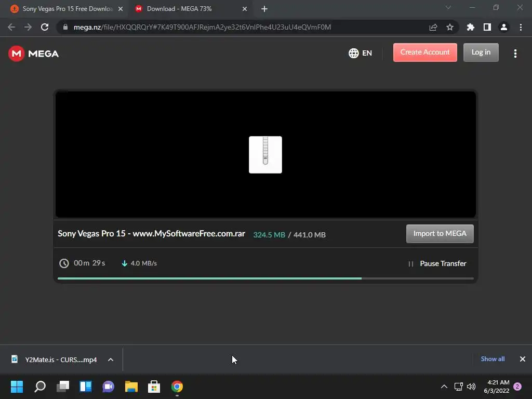Click Show all downloads link
Viewport: 532px width, 399px height.
493,359
